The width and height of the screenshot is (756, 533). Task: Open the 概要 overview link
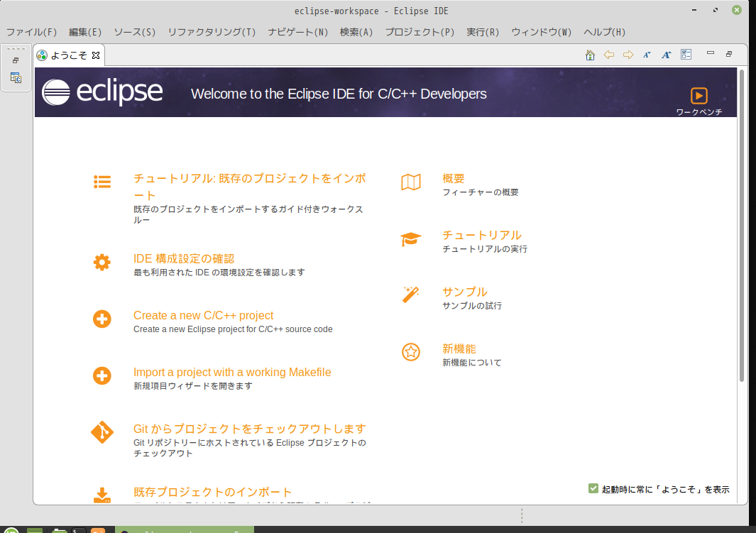[453, 178]
